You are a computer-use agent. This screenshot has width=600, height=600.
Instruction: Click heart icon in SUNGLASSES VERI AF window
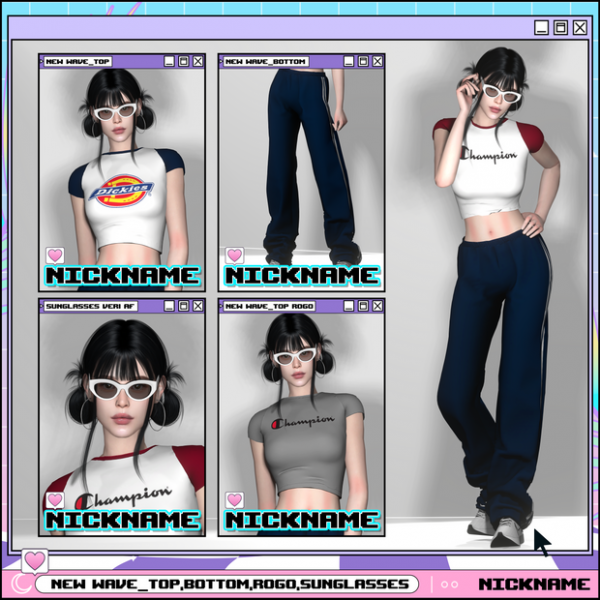click(55, 500)
